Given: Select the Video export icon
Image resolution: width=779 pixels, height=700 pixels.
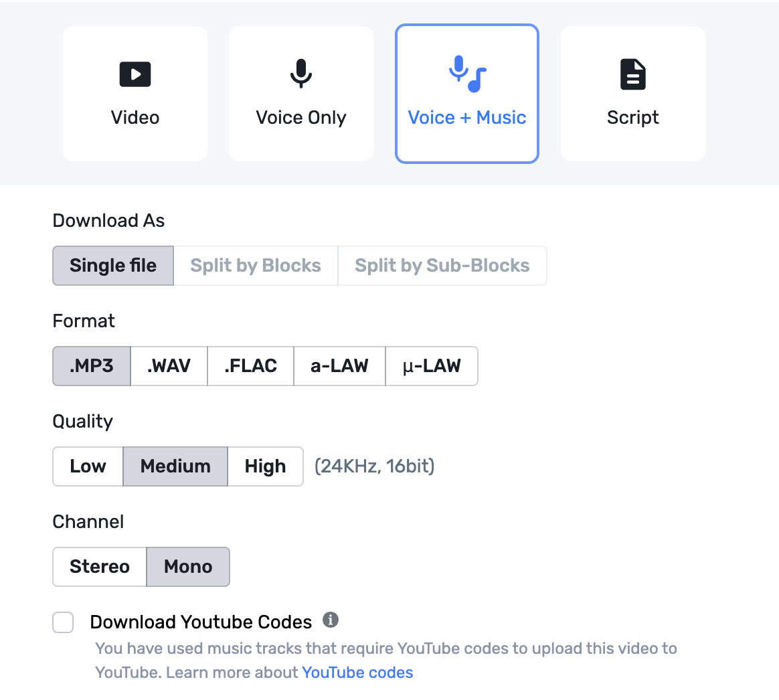Looking at the screenshot, I should [x=135, y=74].
